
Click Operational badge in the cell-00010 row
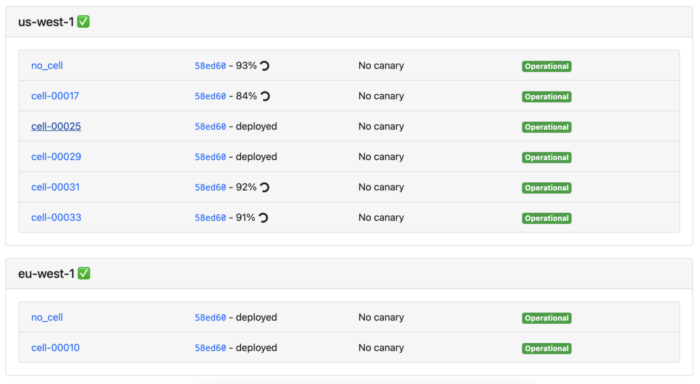pyautogui.click(x=546, y=348)
